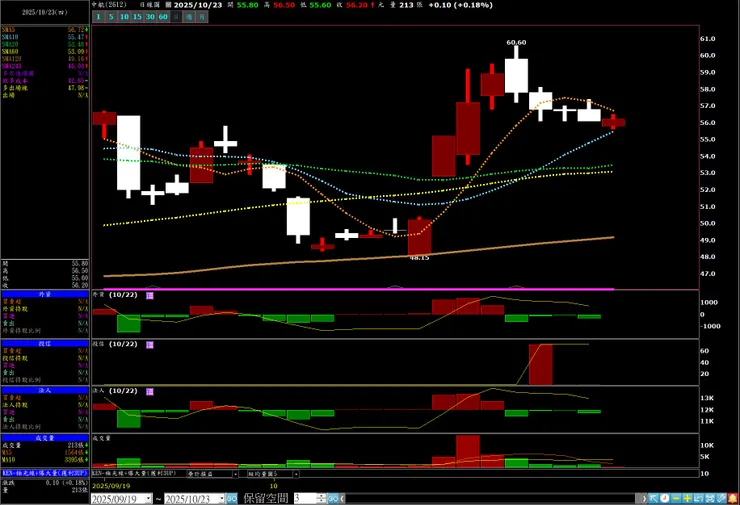740x505 pixels.
Task: Open the first dropdown under volume chart
Action: (x=212, y=474)
